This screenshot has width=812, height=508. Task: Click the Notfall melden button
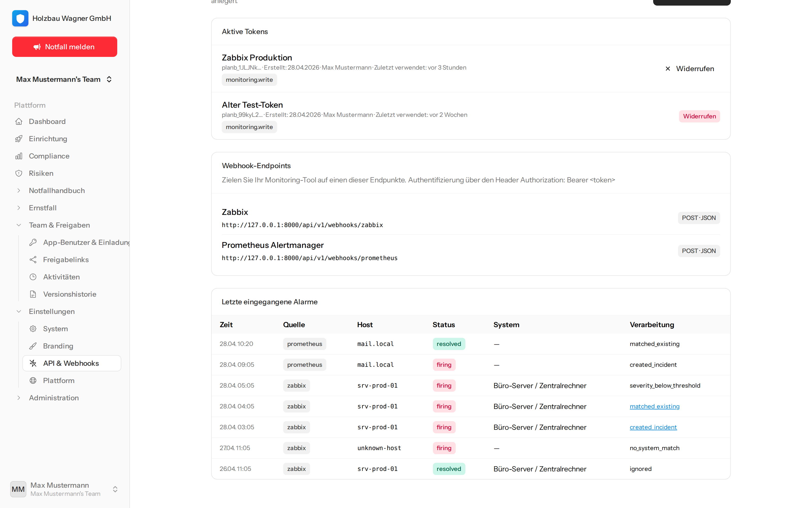65,47
